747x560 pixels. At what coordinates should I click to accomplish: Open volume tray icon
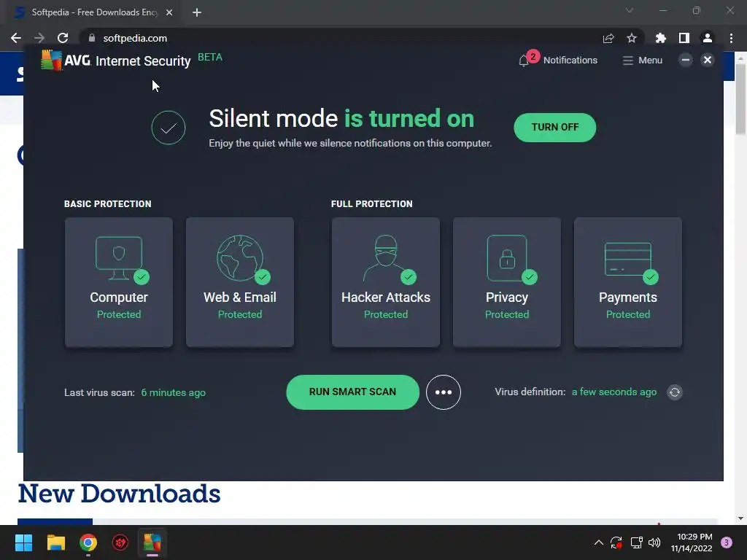[654, 542]
